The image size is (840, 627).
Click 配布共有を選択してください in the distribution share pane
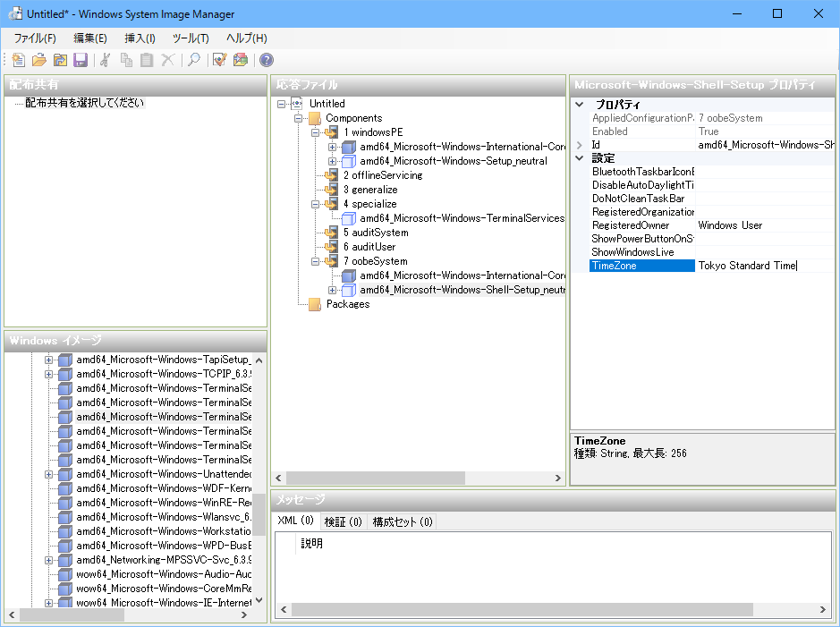point(85,103)
